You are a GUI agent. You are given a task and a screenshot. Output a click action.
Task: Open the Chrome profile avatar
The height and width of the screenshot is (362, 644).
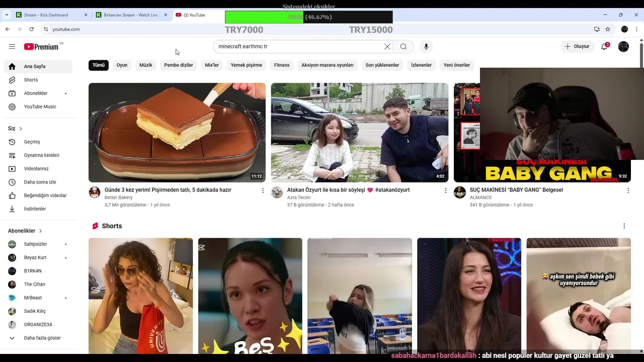point(624,29)
